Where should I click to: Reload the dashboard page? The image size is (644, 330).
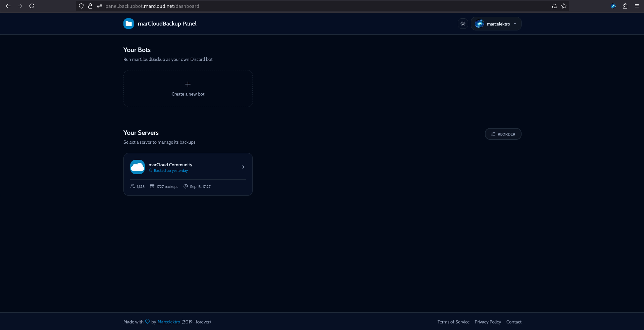(32, 6)
